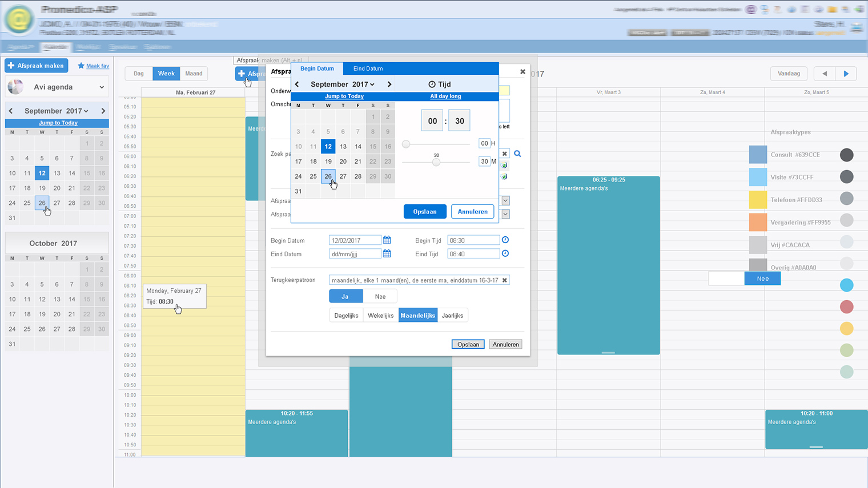Click the Eind Tijd clock icon
The height and width of the screenshot is (488, 868).
[x=505, y=253]
